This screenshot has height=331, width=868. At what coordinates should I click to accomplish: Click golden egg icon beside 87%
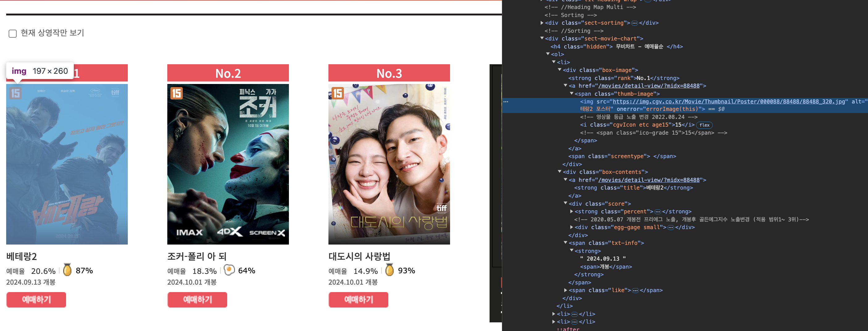coord(67,270)
